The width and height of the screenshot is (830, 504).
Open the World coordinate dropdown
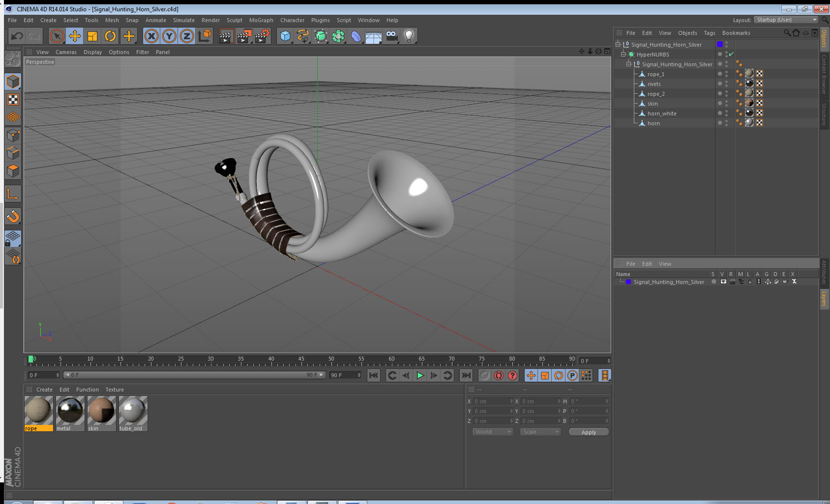[493, 432]
